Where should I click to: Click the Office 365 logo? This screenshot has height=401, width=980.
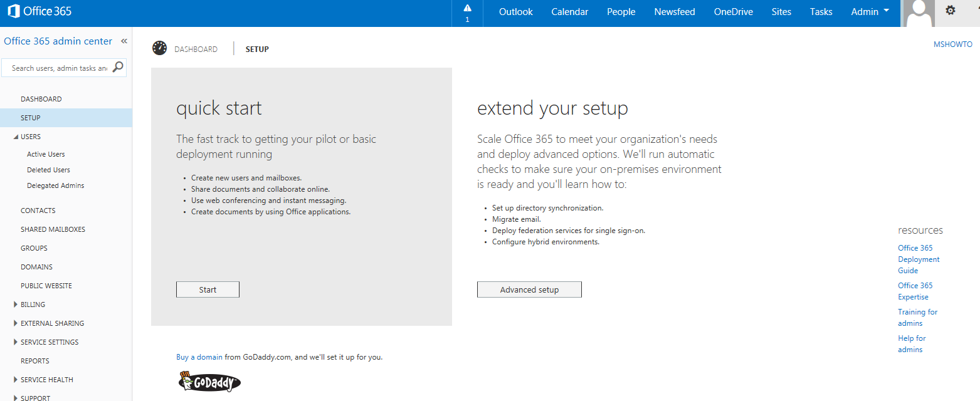pos(40,11)
